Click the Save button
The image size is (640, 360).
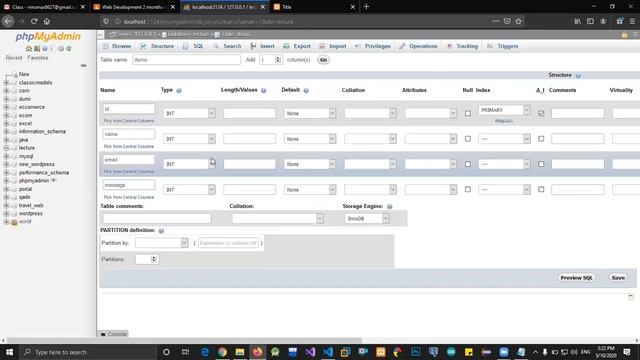pos(618,278)
